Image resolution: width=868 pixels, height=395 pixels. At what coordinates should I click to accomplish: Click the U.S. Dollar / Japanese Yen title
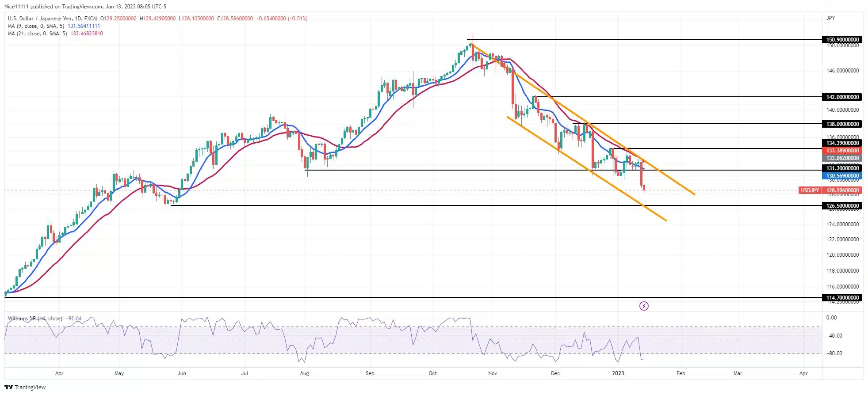pyautogui.click(x=52, y=19)
